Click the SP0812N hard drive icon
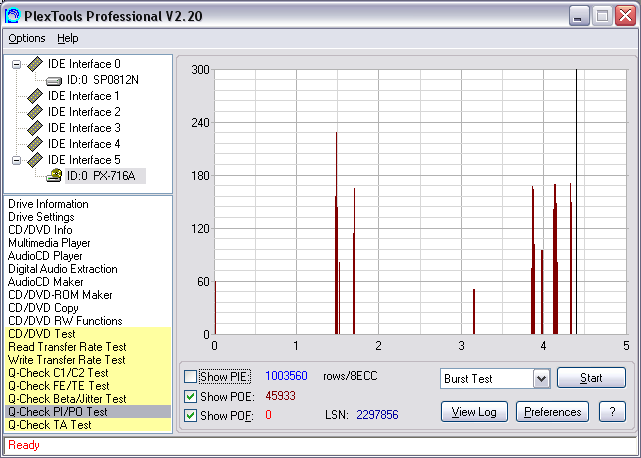This screenshot has height=458, width=641. point(54,81)
